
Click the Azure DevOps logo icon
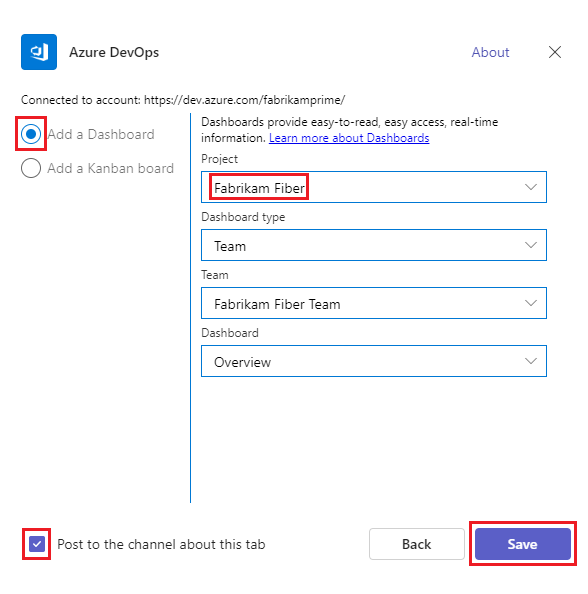coord(39,52)
